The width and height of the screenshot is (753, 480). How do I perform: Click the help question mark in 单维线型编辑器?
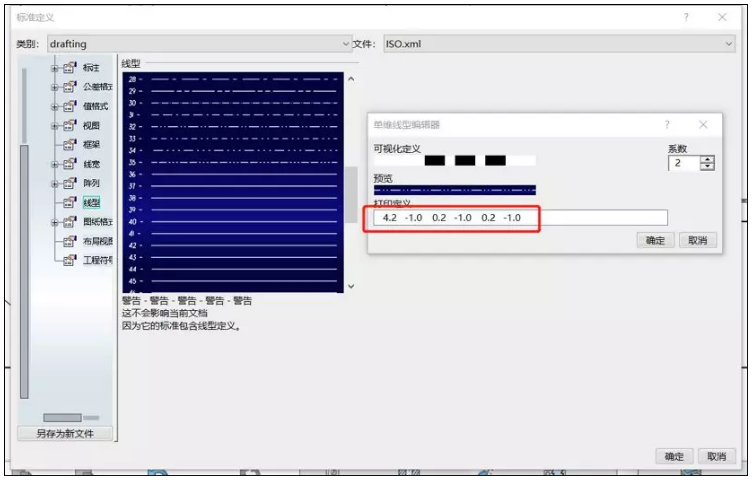coord(667,125)
